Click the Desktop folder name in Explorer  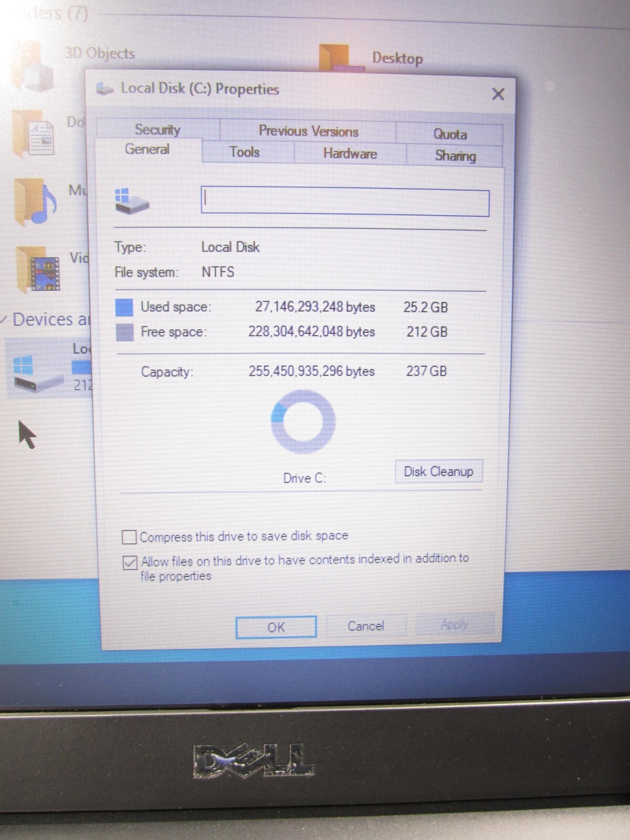(x=397, y=58)
